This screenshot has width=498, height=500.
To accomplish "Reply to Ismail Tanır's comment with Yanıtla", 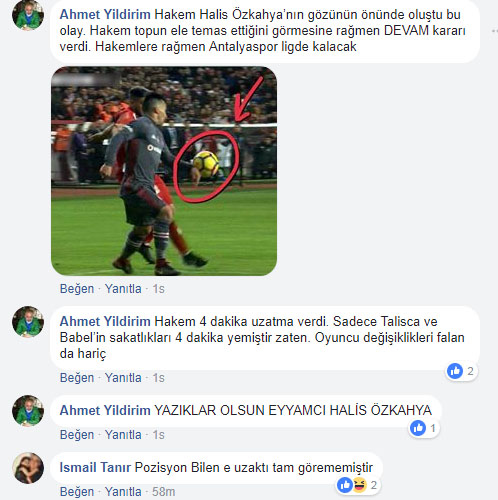I will pyautogui.click(x=123, y=492).
